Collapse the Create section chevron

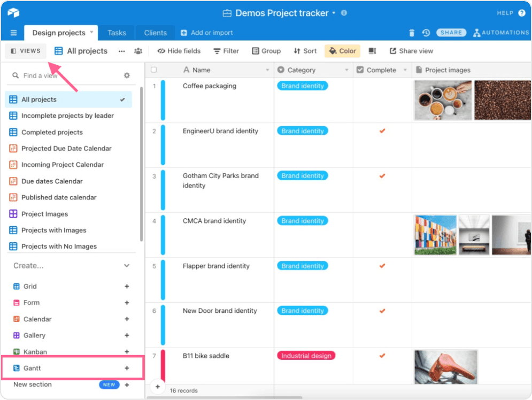pos(127,266)
